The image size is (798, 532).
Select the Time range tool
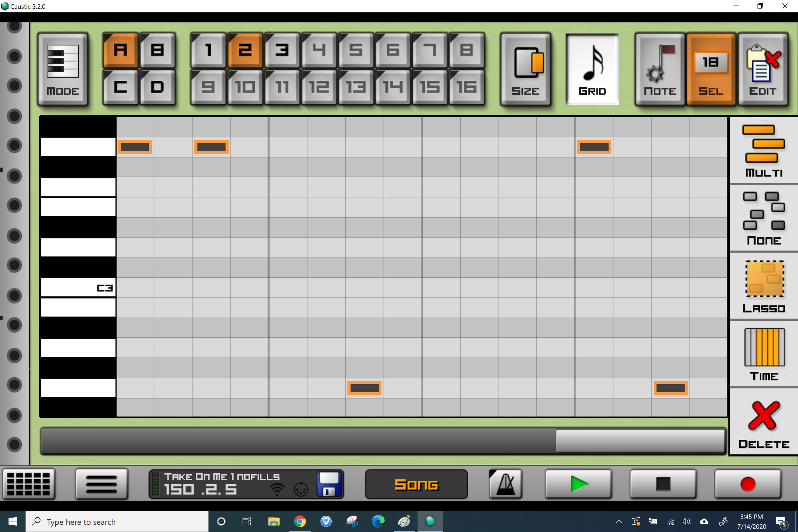[764, 354]
